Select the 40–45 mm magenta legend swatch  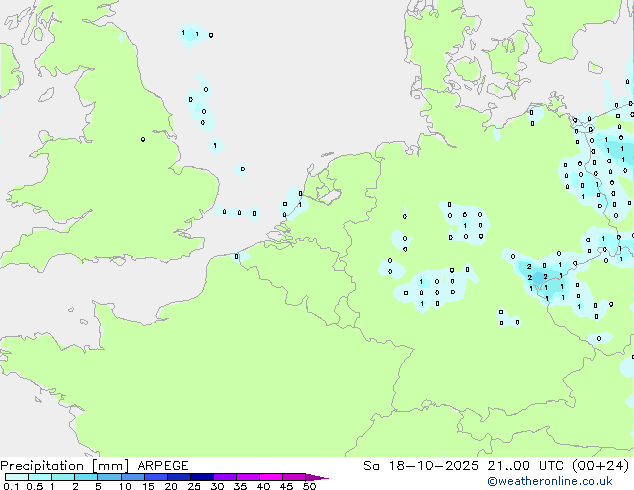click(x=275, y=478)
